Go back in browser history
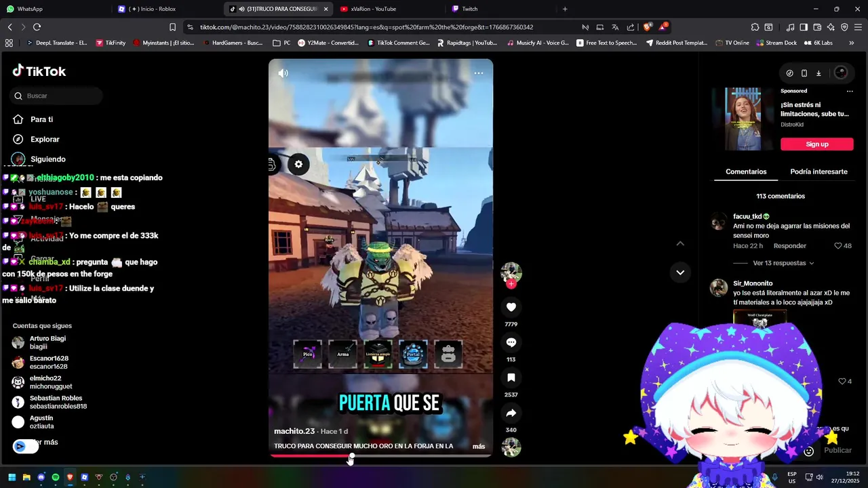Image resolution: width=868 pixels, height=488 pixels. click(x=9, y=27)
